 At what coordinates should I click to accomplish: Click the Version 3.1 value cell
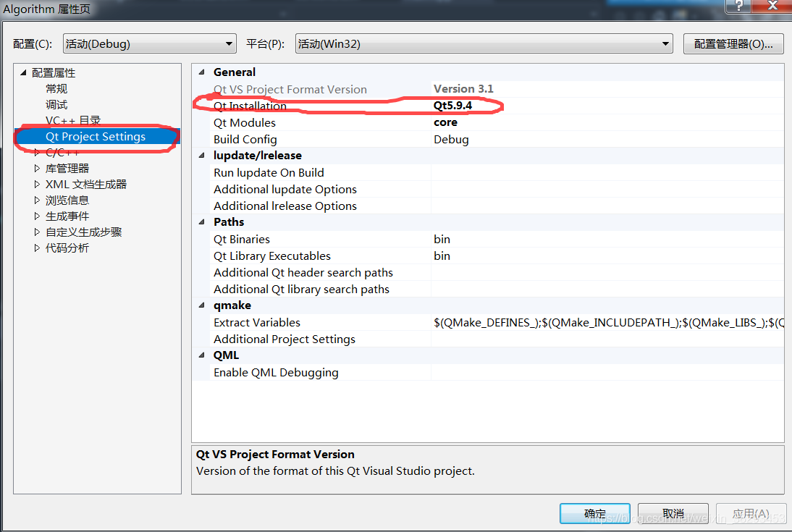pyautogui.click(x=463, y=89)
